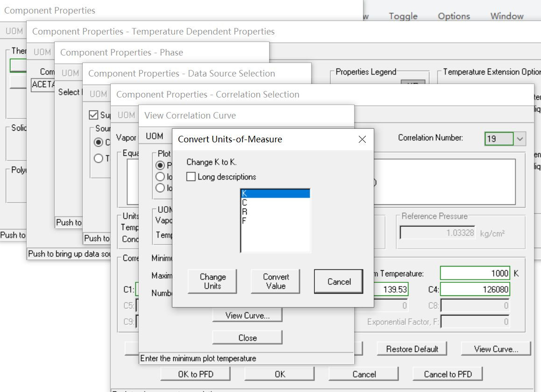541x392 pixels.
Task: Toggle the checked checkbox in Data Source Selection
Action: (x=93, y=115)
